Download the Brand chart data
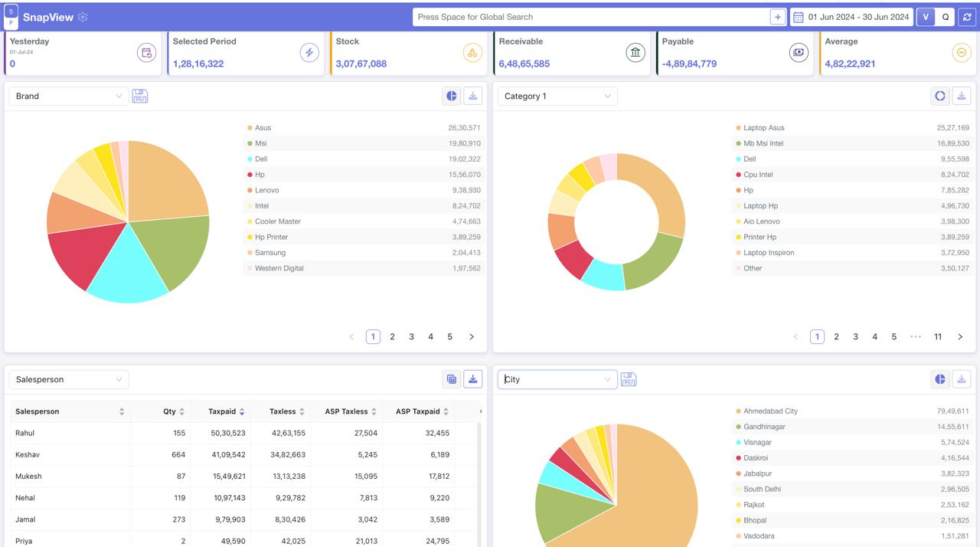The width and height of the screenshot is (980, 547). pos(473,96)
